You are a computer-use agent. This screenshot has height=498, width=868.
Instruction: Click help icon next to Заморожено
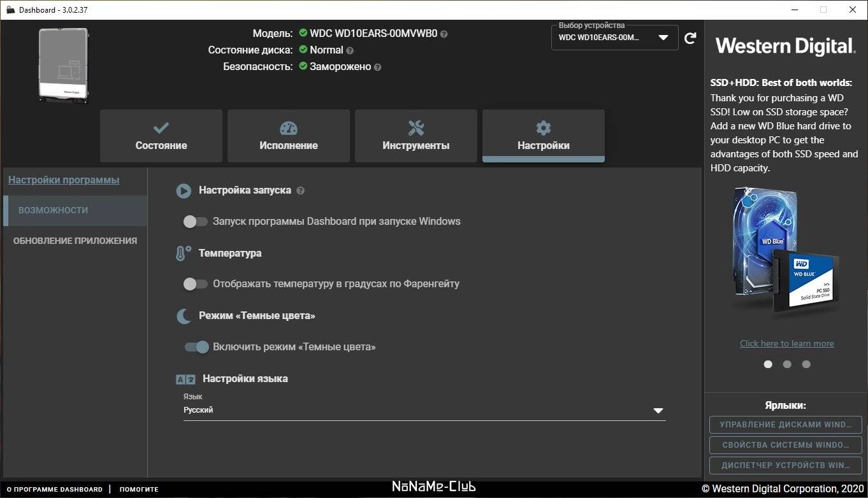coord(377,67)
